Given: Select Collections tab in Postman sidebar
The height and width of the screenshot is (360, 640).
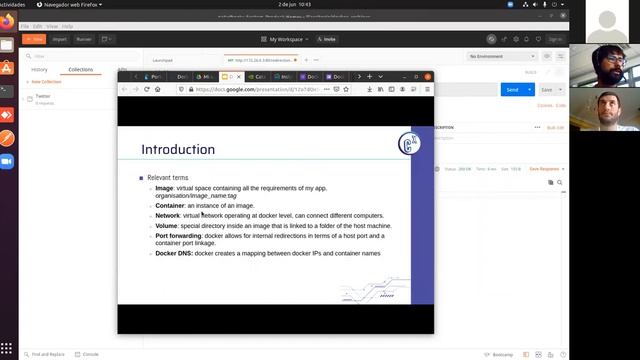Looking at the screenshot, I should click(x=81, y=70).
